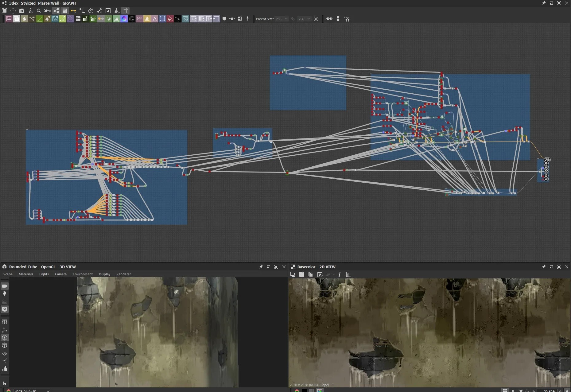Select the HSL color wheel node icon

click(124, 19)
